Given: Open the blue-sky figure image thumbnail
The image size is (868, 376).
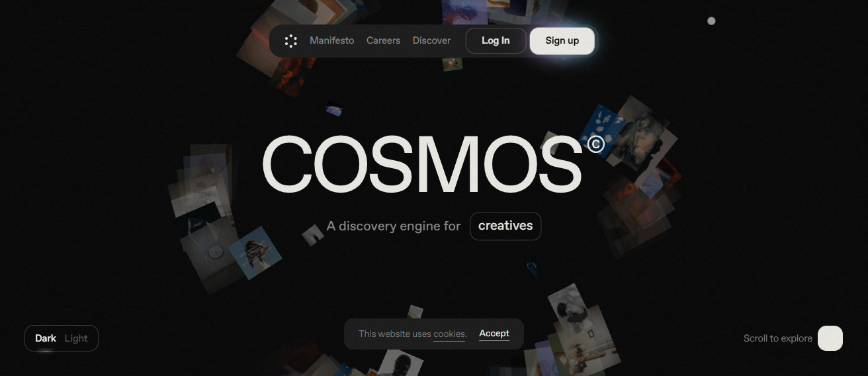Looking at the screenshot, I should point(255,253).
